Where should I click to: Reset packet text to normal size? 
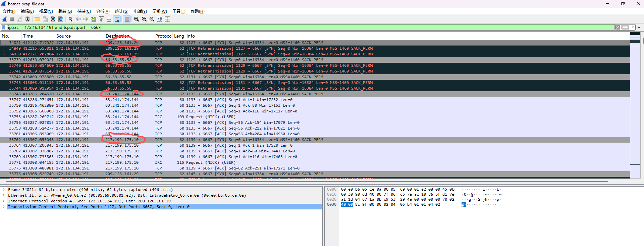pos(152,19)
